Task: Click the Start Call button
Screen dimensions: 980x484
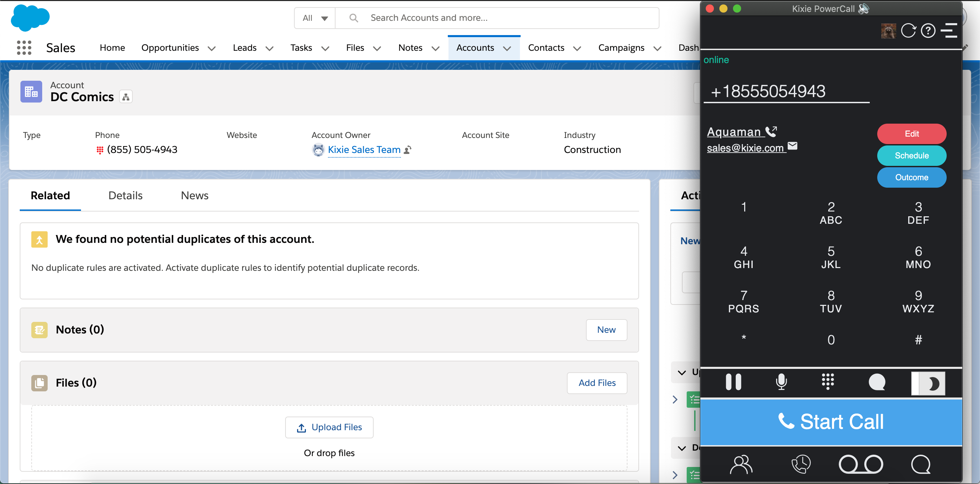Action: click(831, 422)
